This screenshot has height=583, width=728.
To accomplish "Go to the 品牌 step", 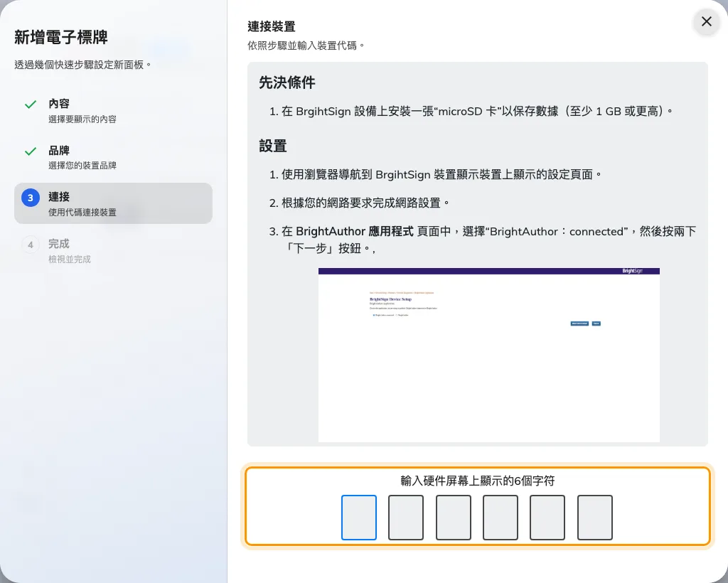I will coord(113,157).
